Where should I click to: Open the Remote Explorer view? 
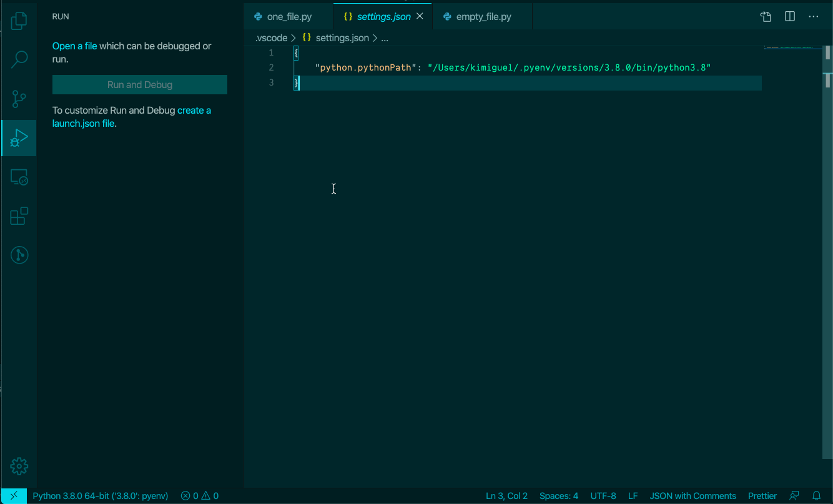pos(19,177)
